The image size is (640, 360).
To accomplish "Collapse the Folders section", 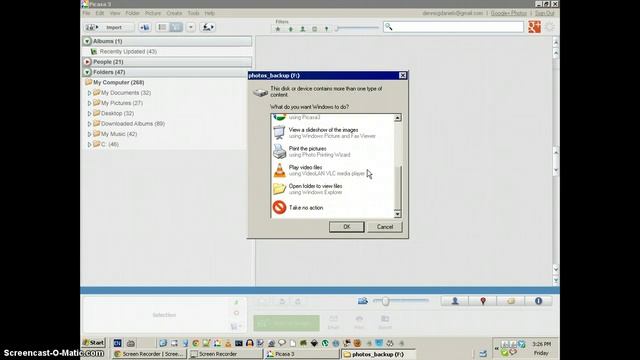I will (87, 72).
